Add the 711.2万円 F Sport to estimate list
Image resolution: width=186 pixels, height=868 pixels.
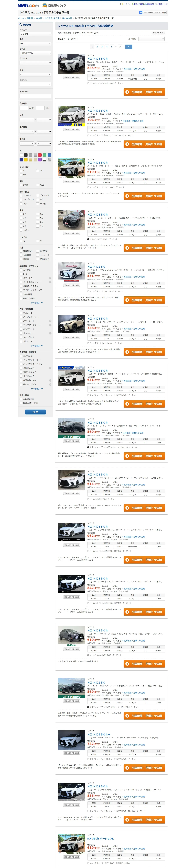[x=72, y=233]
